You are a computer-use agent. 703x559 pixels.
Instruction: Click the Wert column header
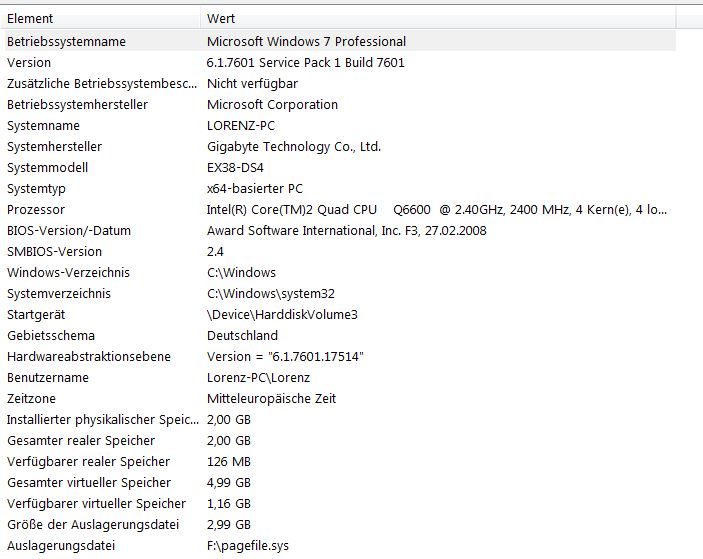221,18
